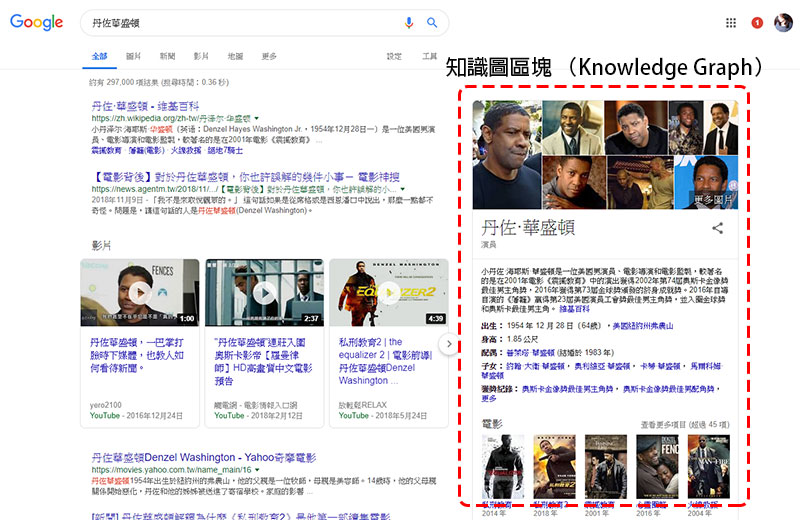The width and height of the screenshot is (800, 520).
Task: Open the birthplace 美國紐約州弗農山 link
Action: (643, 326)
